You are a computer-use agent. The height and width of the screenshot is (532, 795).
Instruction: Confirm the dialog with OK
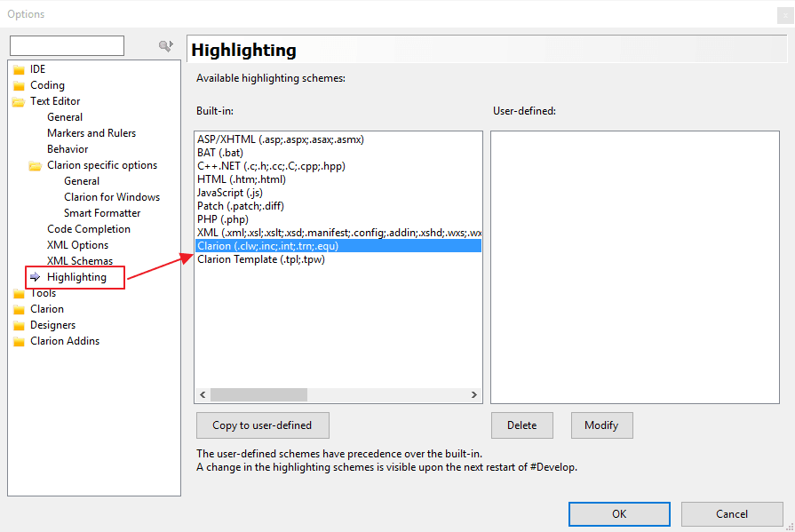619,514
